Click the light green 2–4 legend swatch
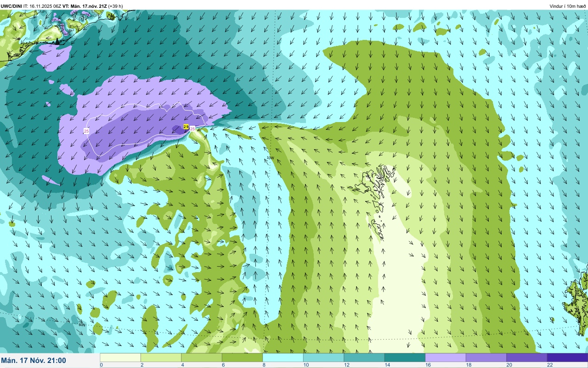The image size is (588, 368). click(161, 357)
